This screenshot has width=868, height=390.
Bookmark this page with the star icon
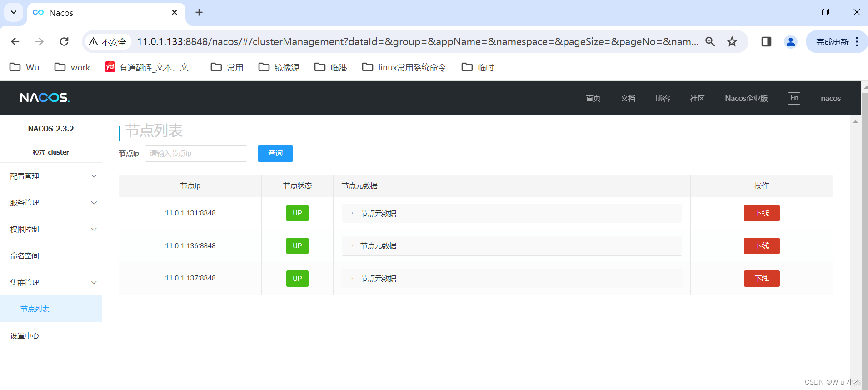(732, 42)
